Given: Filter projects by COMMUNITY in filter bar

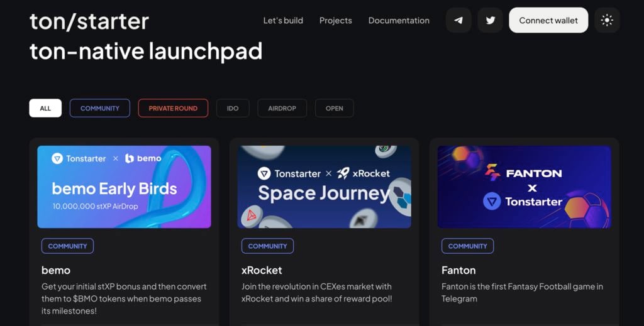Looking at the screenshot, I should [100, 108].
